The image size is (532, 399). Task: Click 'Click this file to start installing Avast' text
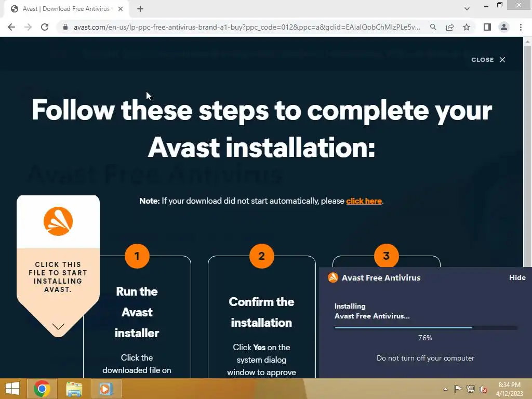coord(58,277)
